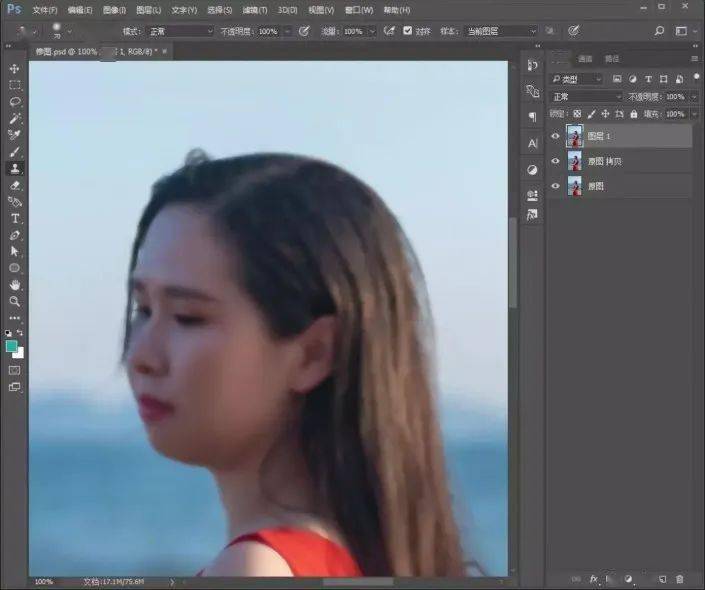Image resolution: width=705 pixels, height=590 pixels.
Task: Select the Move tool
Action: tap(14, 68)
